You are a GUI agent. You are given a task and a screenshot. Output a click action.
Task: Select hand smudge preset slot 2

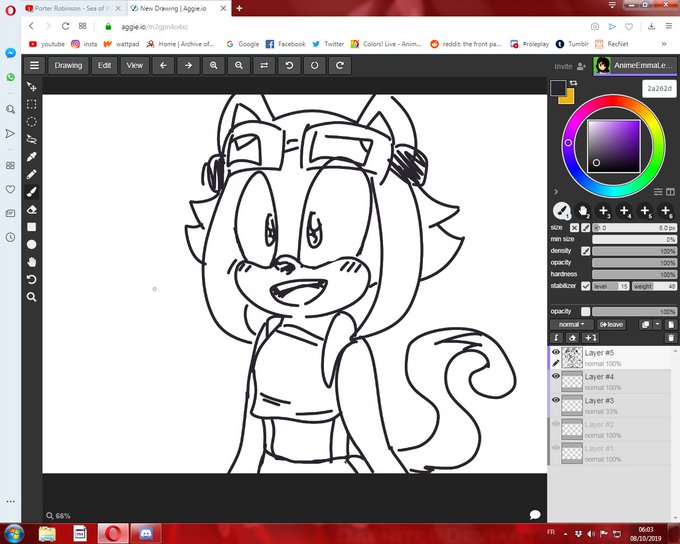(x=583, y=211)
